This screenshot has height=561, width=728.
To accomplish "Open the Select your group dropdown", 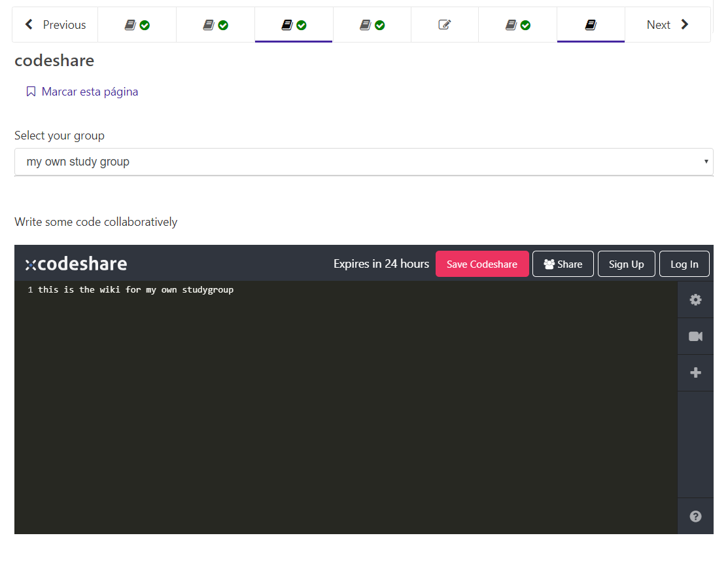I will point(364,162).
